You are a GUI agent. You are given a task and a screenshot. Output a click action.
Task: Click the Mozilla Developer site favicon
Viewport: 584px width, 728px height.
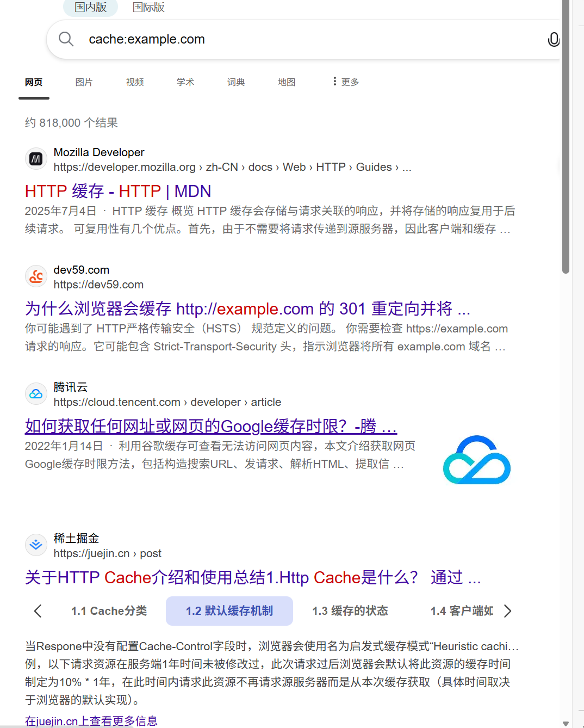(x=36, y=159)
